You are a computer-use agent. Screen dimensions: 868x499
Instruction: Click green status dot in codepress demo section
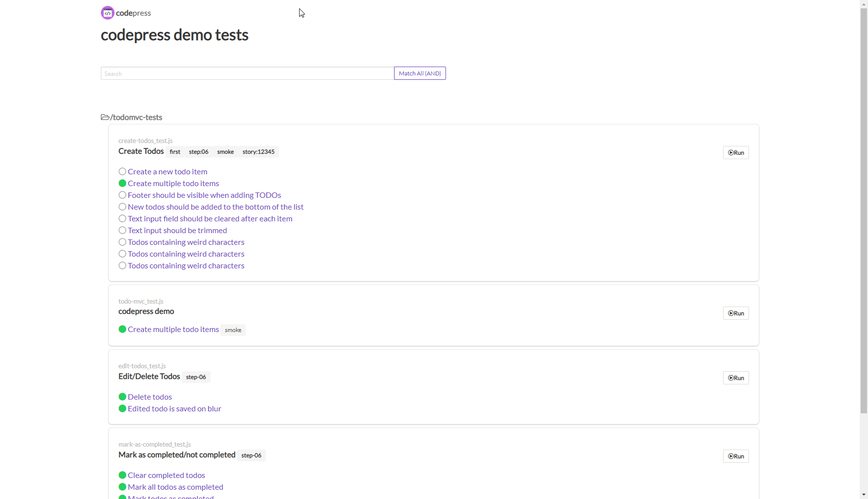[122, 329]
